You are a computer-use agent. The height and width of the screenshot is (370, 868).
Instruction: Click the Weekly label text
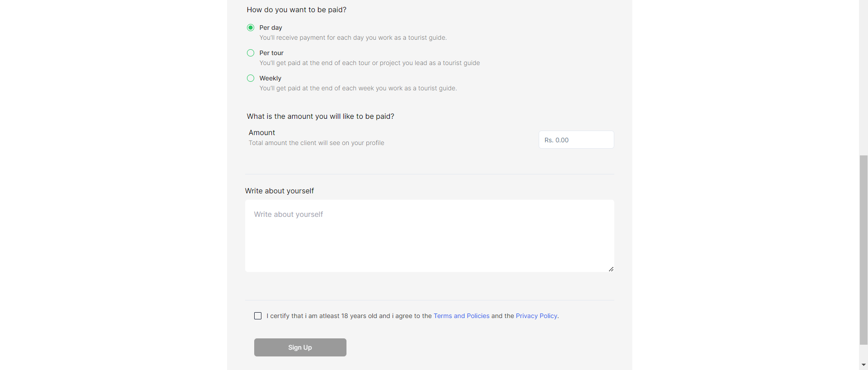tap(270, 78)
